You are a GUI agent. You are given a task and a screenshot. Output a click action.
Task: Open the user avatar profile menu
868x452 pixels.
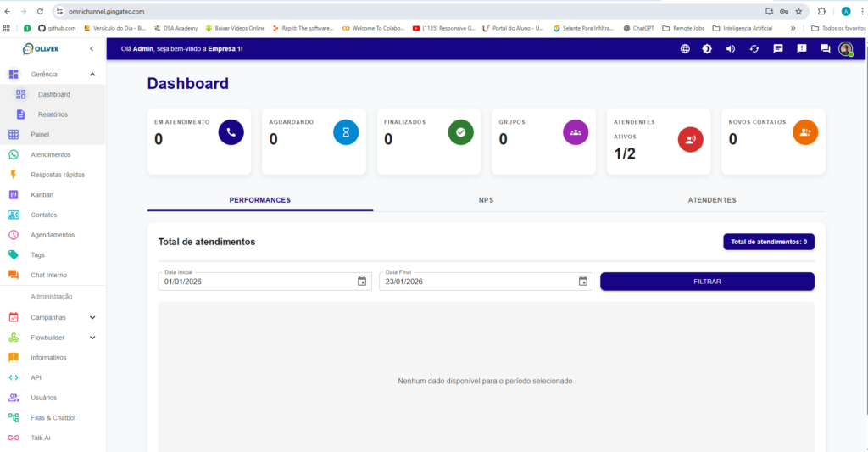tap(845, 49)
